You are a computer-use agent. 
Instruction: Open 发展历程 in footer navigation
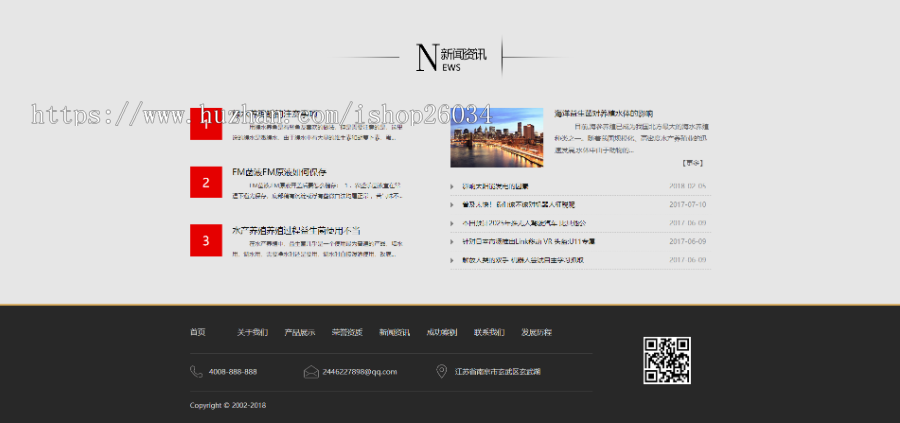(x=536, y=332)
